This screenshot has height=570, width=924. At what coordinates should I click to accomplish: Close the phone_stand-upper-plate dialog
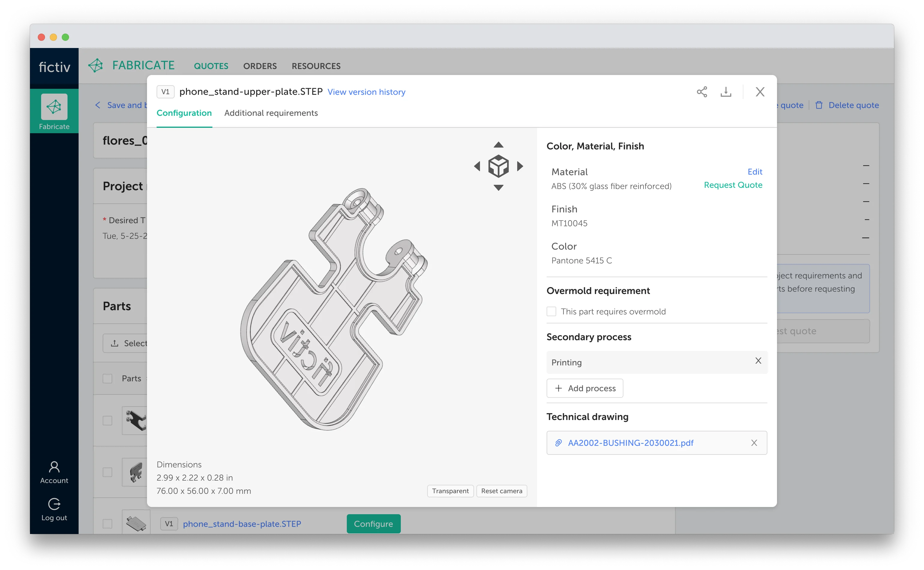tap(760, 92)
